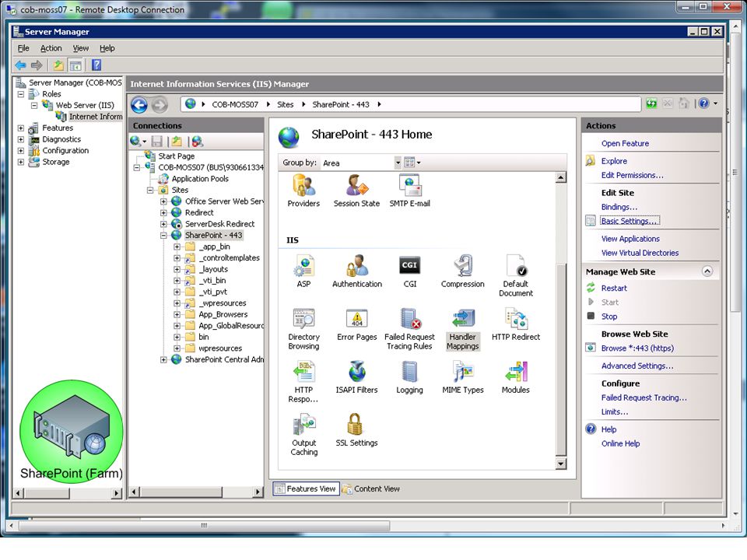747x560 pixels.
Task: Click the feature list scroll-up arrow
Action: pyautogui.click(x=561, y=177)
